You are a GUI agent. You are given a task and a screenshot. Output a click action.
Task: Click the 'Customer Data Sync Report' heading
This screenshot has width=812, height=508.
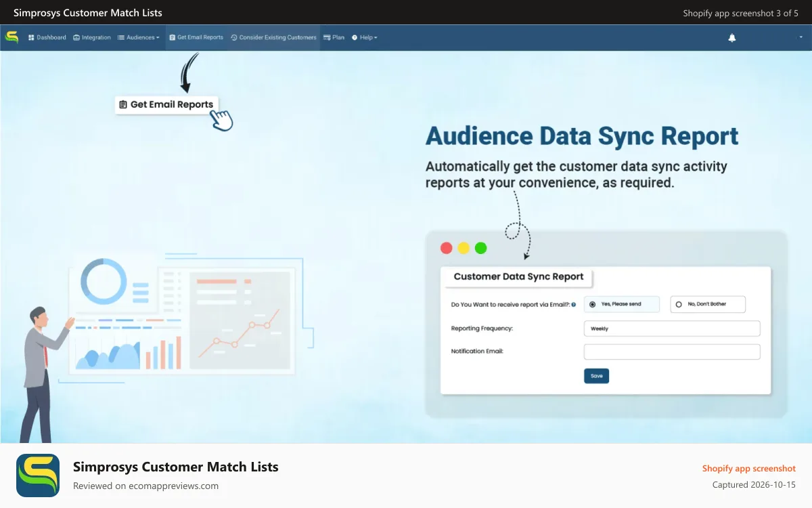[518, 276]
